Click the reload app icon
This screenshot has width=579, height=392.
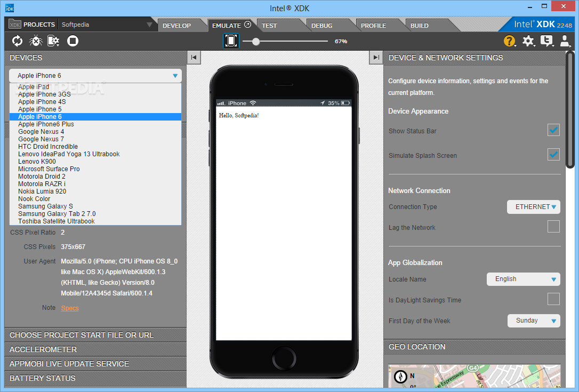click(17, 41)
